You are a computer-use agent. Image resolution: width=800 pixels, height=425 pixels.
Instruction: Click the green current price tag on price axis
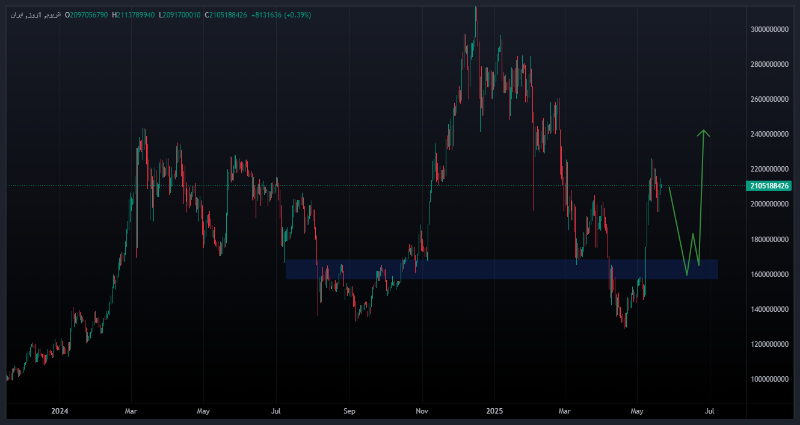[768, 186]
